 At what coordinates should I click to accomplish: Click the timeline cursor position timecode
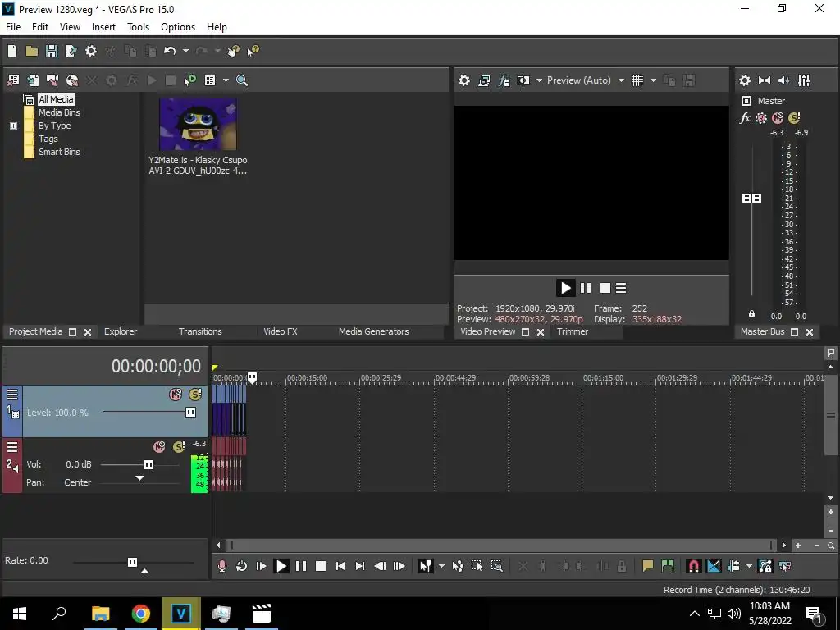click(156, 367)
